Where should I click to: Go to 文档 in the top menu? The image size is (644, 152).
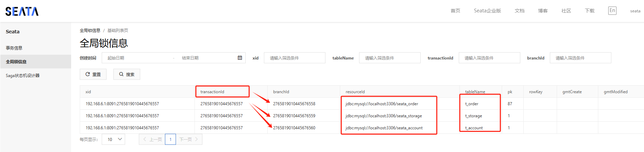[520, 11]
